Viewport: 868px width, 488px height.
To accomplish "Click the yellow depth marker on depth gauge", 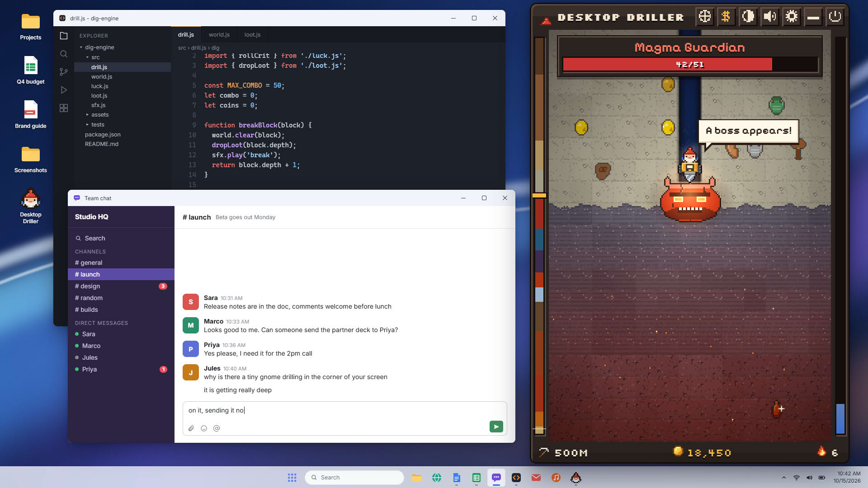I will [x=539, y=196].
